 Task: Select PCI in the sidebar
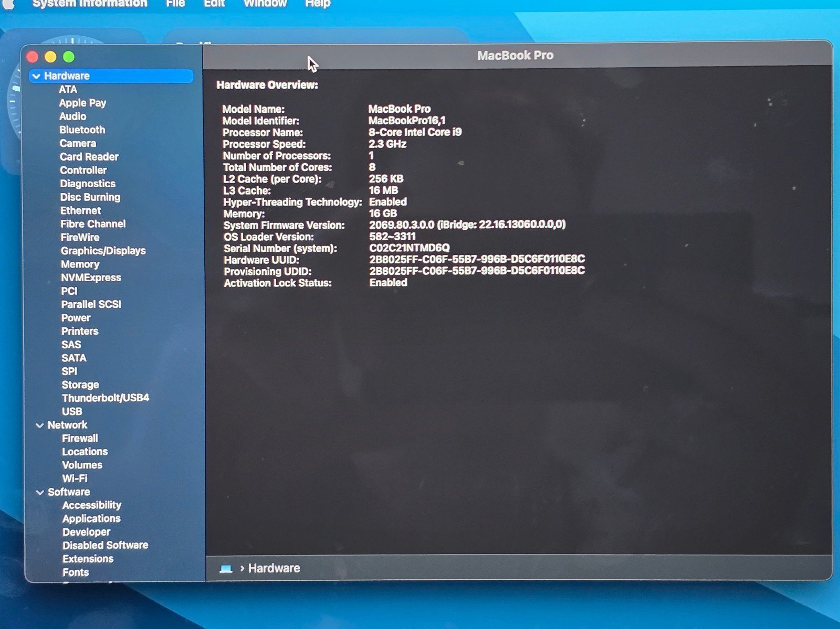point(69,291)
